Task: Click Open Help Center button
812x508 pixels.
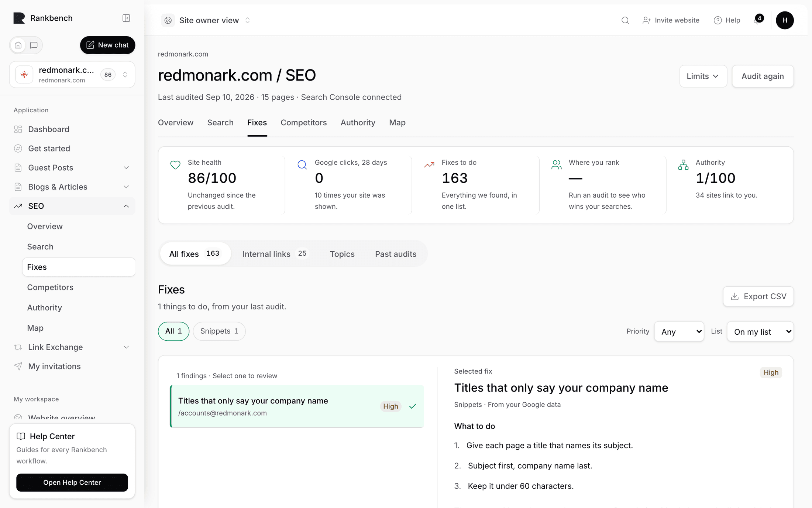Action: [72, 482]
